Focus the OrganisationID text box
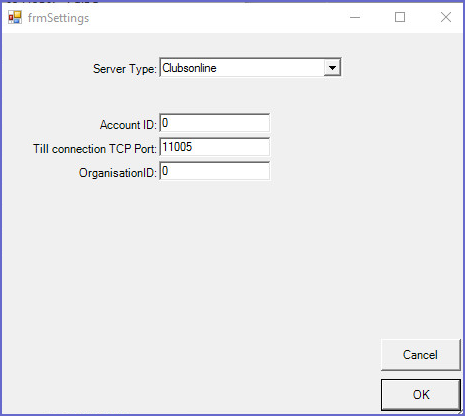This screenshot has height=416, width=465. (215, 171)
